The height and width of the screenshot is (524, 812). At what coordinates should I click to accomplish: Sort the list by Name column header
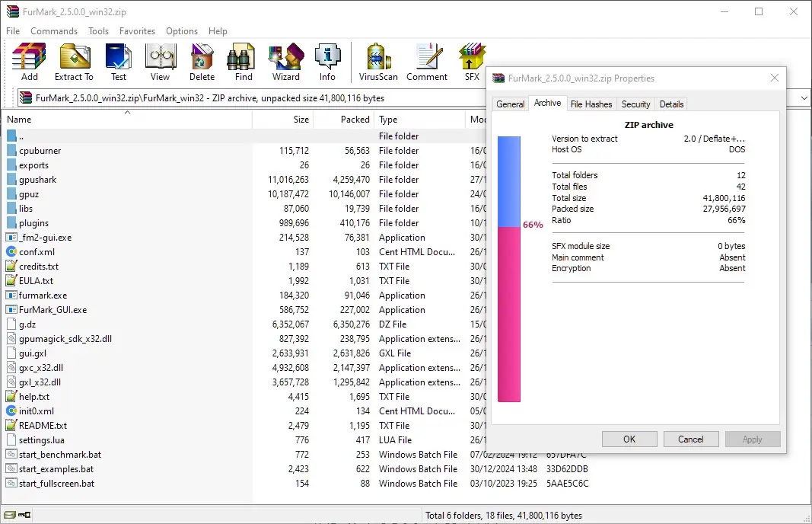pyautogui.click(x=127, y=120)
